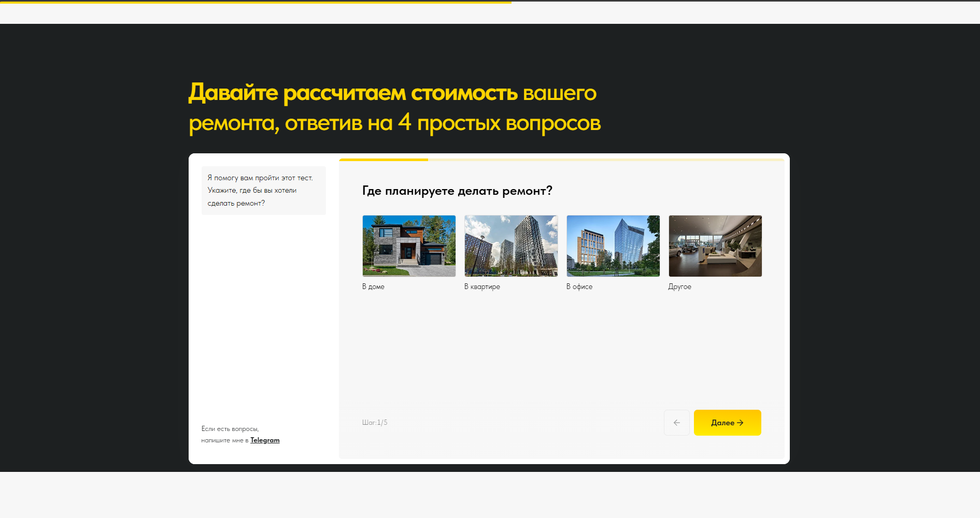
Task: Click the quiz step progress bar
Action: (562, 160)
